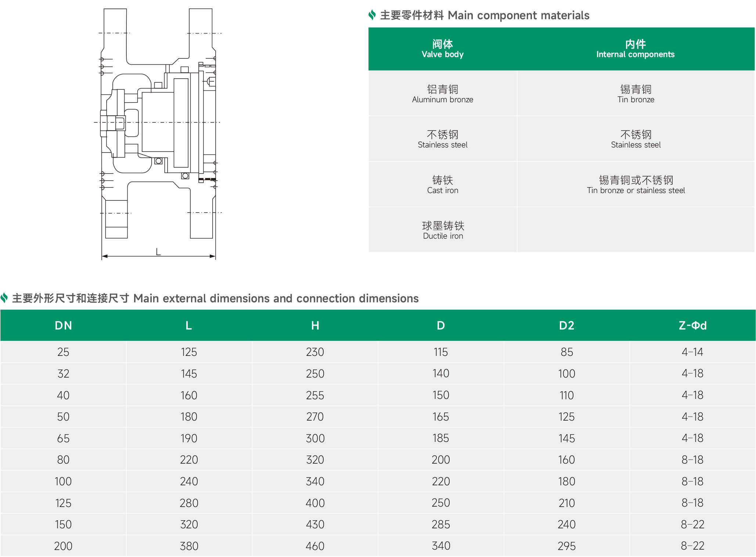
Task: Click the Z-Φd column header
Action: [x=692, y=325]
